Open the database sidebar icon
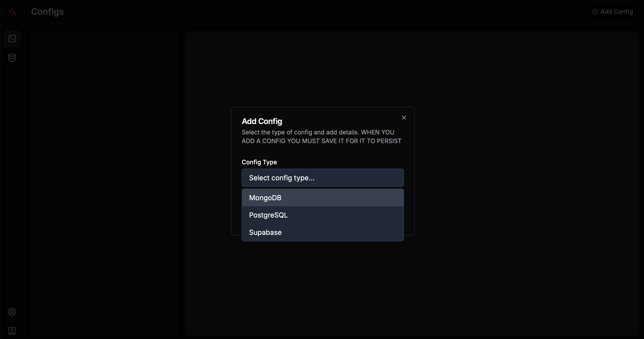 pyautogui.click(x=12, y=58)
